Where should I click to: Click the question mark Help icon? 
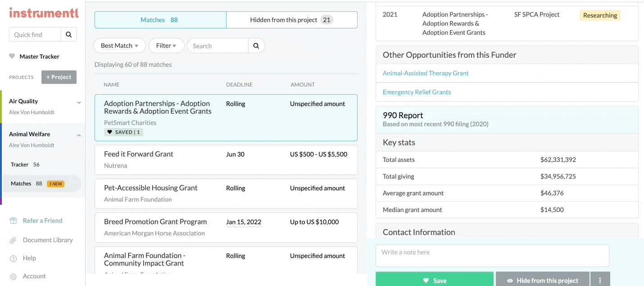(x=14, y=258)
